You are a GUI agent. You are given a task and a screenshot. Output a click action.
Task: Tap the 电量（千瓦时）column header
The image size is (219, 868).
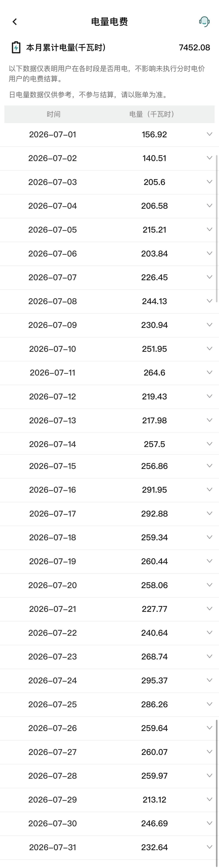(152, 114)
